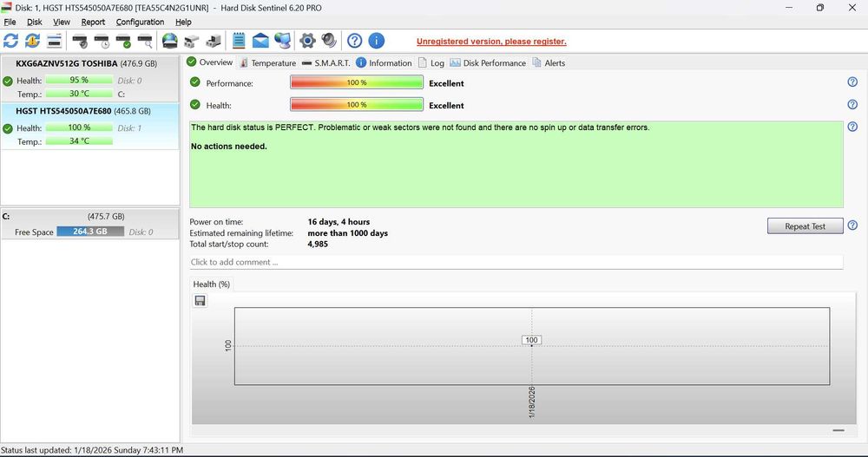Click the 100 data point on health graph
Viewport: 868px width, 457px height.
531,341
